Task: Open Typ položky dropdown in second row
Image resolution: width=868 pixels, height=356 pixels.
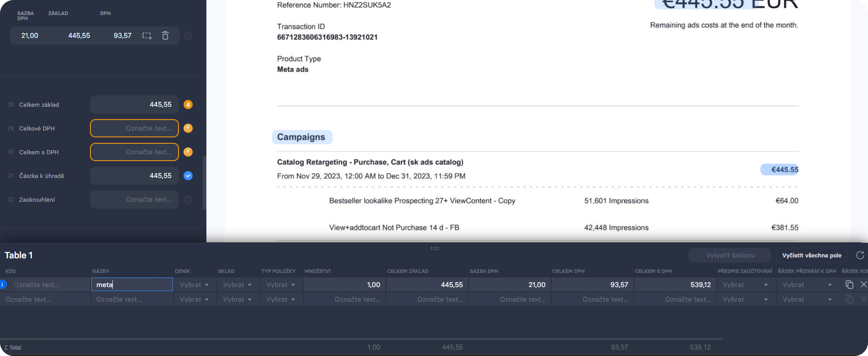Action: click(x=281, y=299)
